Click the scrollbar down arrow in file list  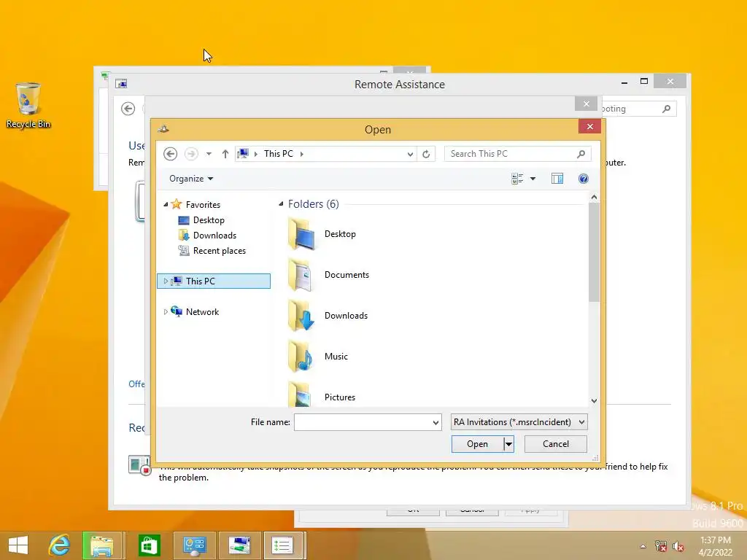[594, 401]
